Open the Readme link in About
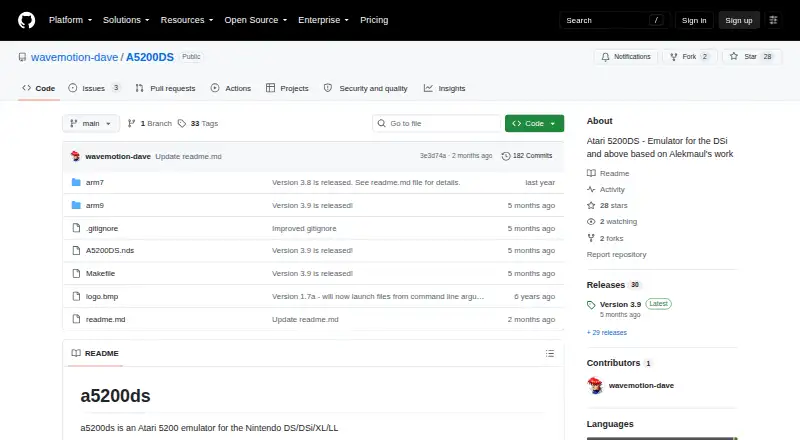Image resolution: width=800 pixels, height=440 pixels. click(x=608, y=174)
